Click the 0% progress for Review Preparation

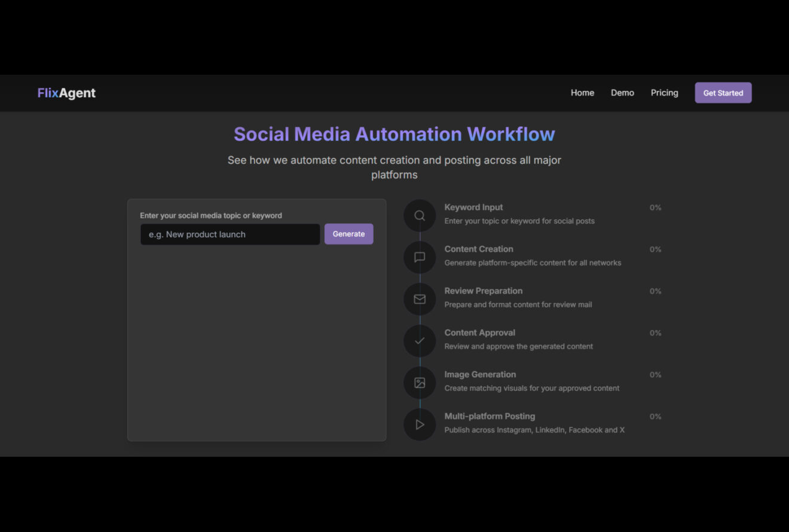[x=655, y=291]
